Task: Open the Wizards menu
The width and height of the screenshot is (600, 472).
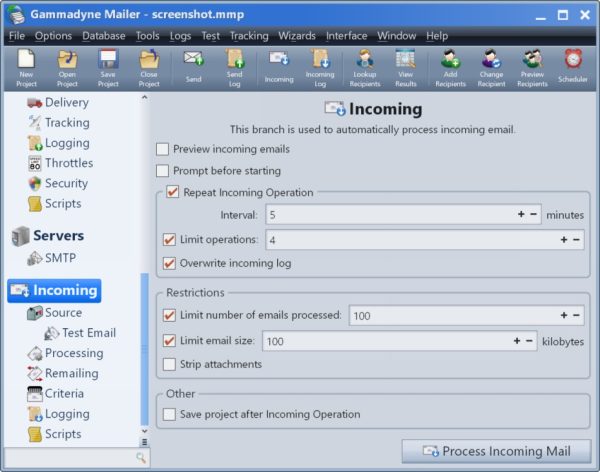Action: pyautogui.click(x=296, y=36)
